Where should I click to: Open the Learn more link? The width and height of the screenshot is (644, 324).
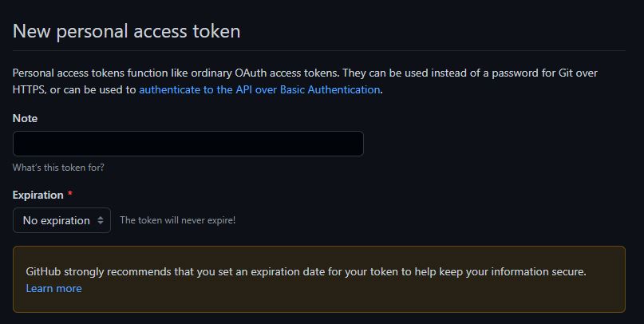[53, 288]
